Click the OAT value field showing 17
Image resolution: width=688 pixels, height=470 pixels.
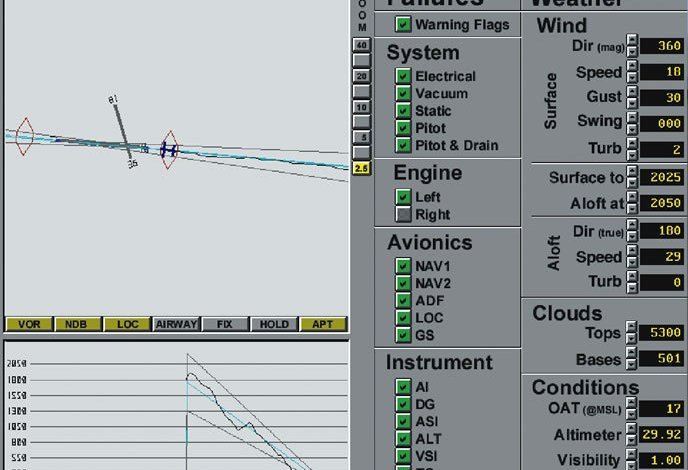[x=661, y=409]
